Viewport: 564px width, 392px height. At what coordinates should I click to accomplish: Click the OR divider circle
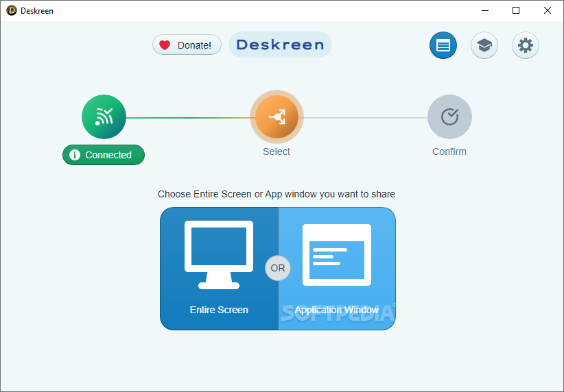278,268
